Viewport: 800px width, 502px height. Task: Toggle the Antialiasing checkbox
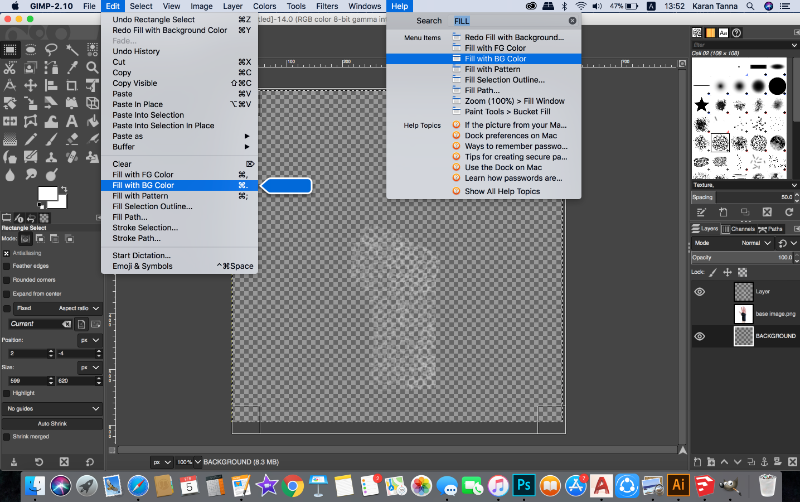(7, 253)
